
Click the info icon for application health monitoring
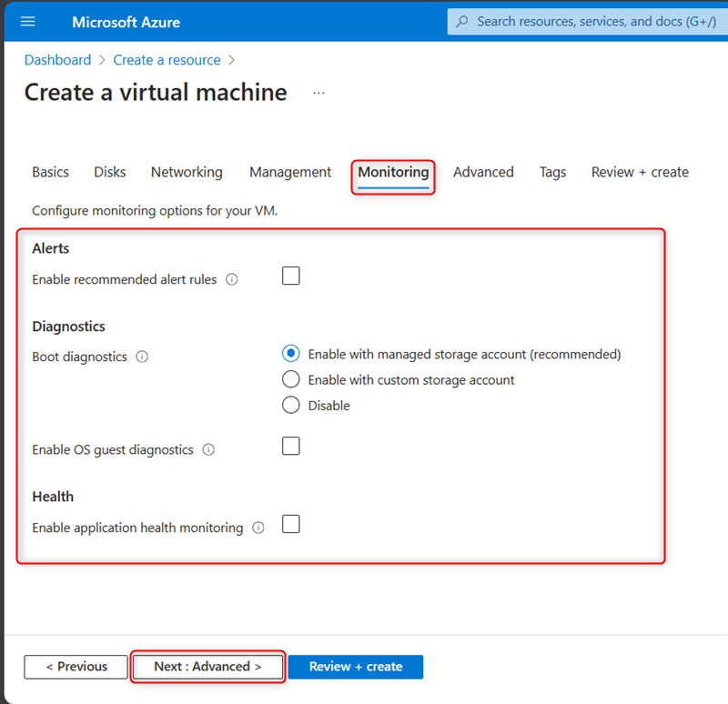coord(258,528)
